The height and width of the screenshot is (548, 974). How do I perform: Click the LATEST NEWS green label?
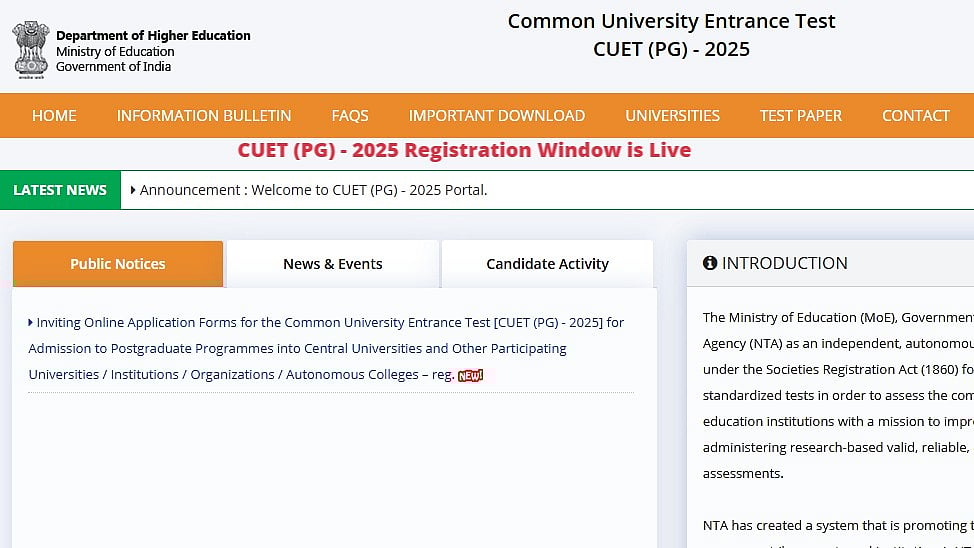(x=60, y=190)
